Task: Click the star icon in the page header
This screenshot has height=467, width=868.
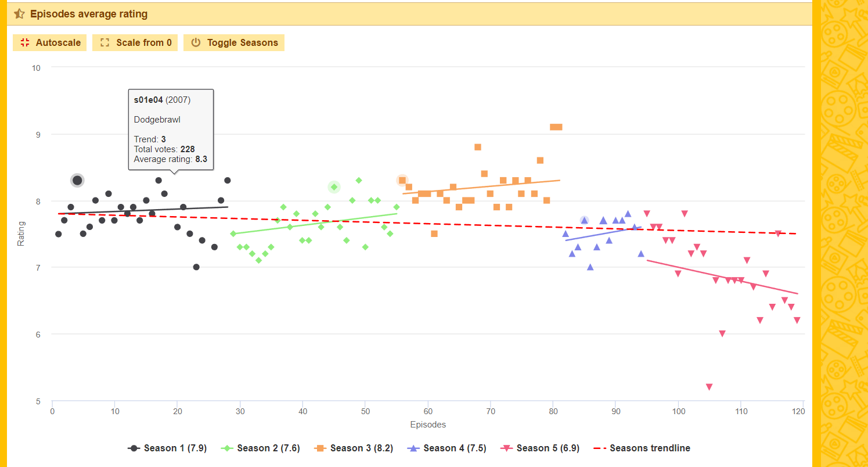Action: tap(19, 13)
